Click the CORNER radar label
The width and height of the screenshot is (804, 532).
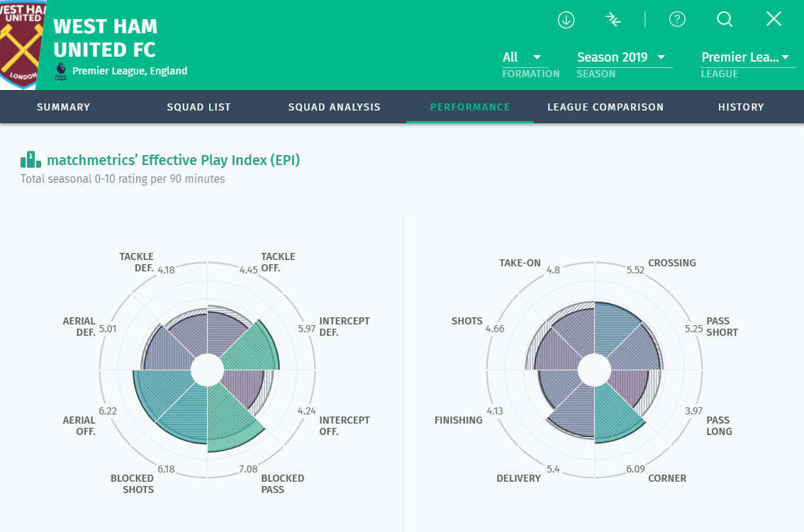667,478
